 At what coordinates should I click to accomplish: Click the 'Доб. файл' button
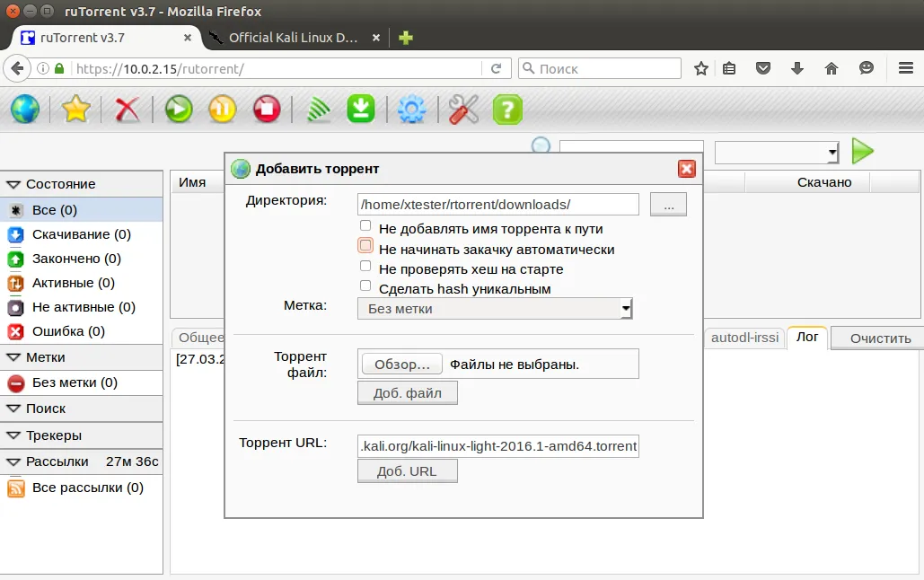click(407, 393)
